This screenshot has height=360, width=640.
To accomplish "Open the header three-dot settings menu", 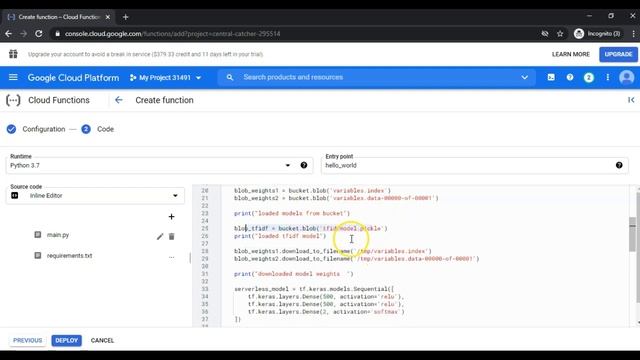I will click(608, 77).
